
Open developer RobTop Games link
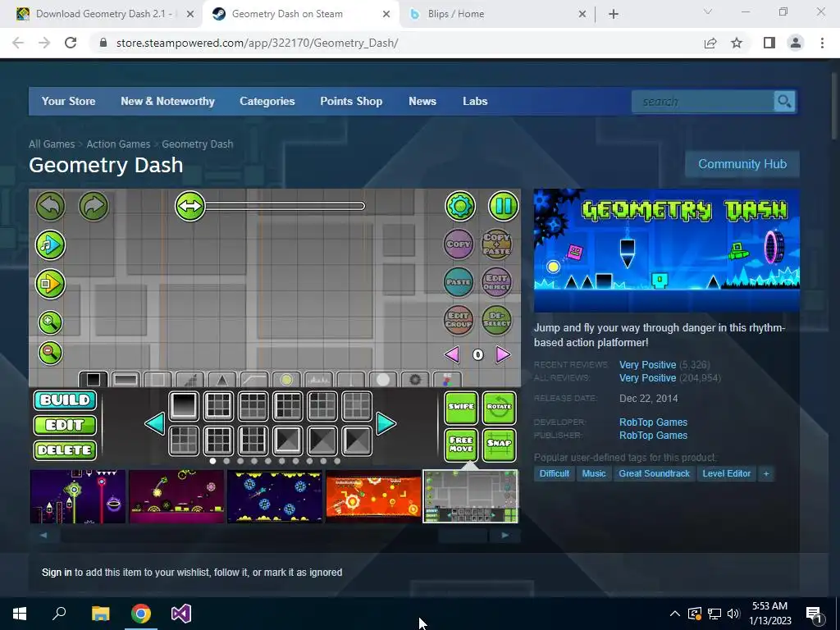[x=653, y=422]
